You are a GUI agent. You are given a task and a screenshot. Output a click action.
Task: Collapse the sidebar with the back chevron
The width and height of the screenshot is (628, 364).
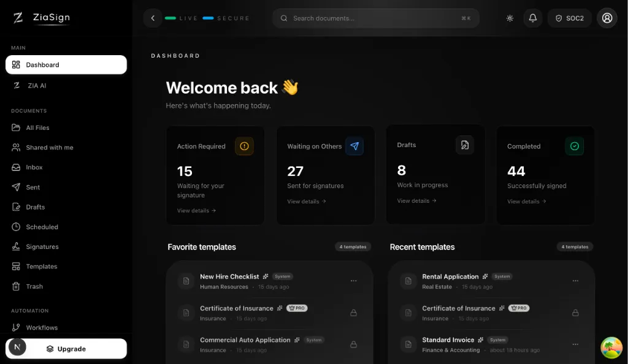tap(153, 18)
